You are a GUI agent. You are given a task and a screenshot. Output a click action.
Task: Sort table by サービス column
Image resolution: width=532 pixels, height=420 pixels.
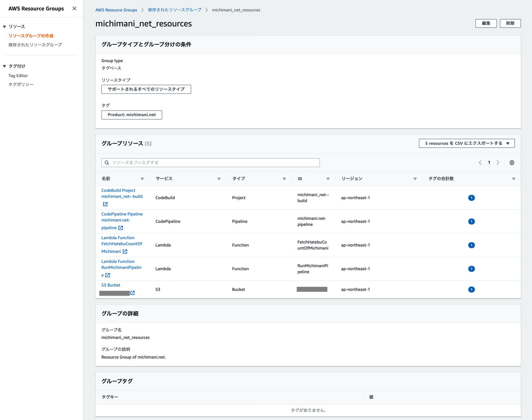tap(219, 179)
